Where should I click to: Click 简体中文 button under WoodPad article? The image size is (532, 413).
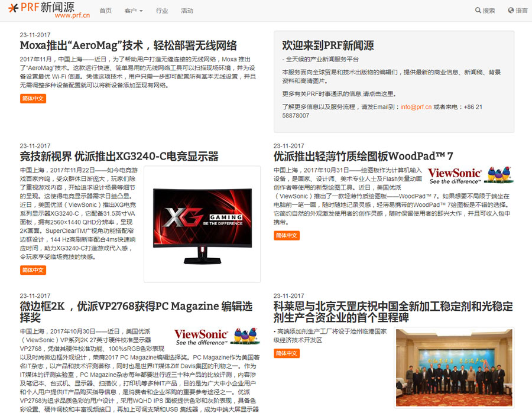tap(286, 236)
